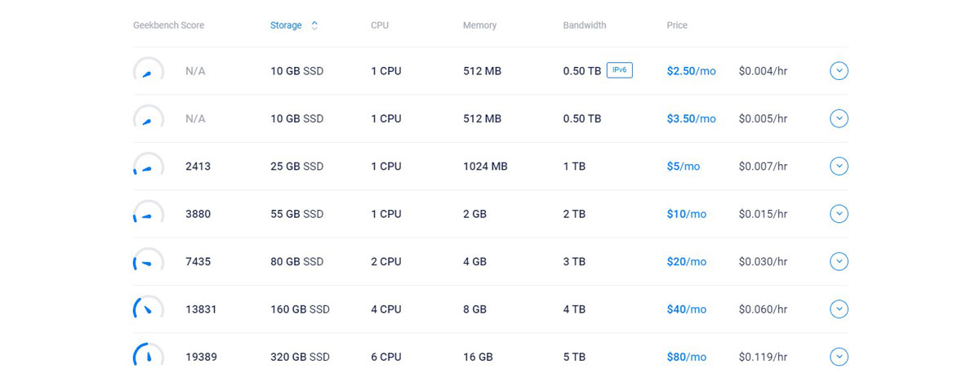Image resolution: width=980 pixels, height=378 pixels.
Task: Click the Geekbench Score column header
Action: [x=169, y=25]
